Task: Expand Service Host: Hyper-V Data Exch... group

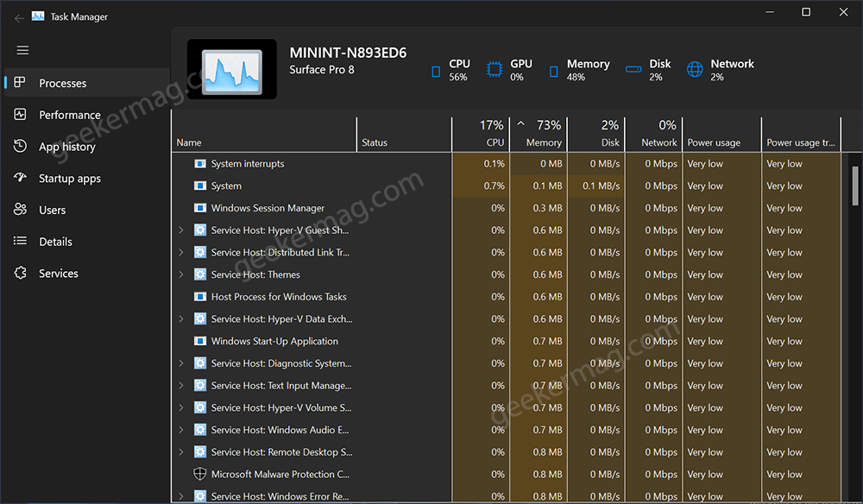Action: pos(181,318)
